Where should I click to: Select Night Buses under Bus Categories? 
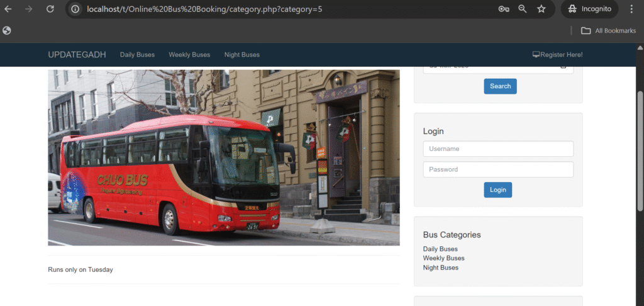[441, 268]
